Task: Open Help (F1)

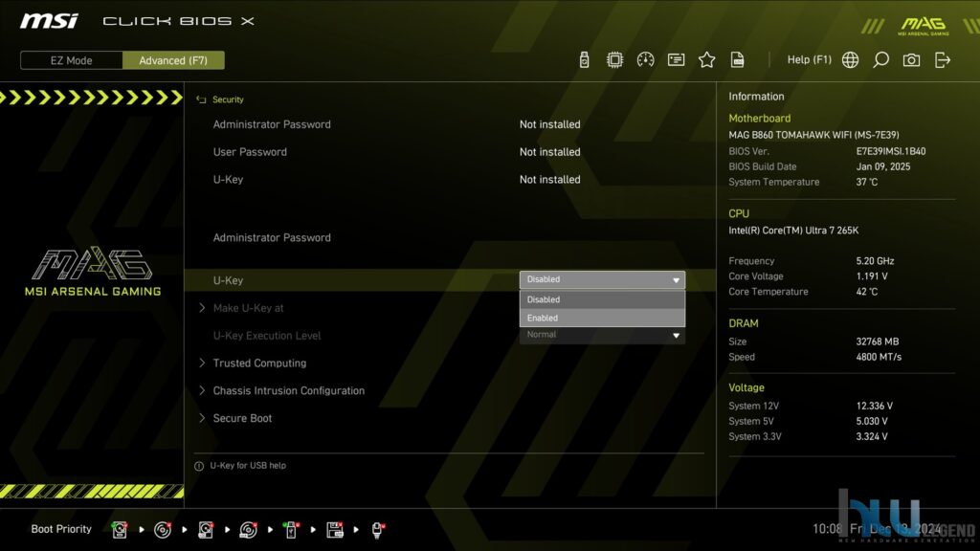Action: click(x=809, y=60)
